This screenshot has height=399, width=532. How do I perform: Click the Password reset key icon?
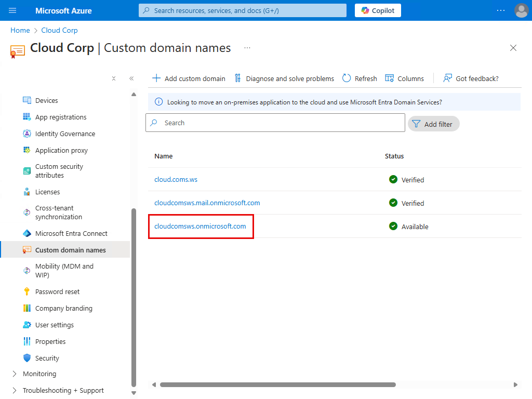coord(27,291)
